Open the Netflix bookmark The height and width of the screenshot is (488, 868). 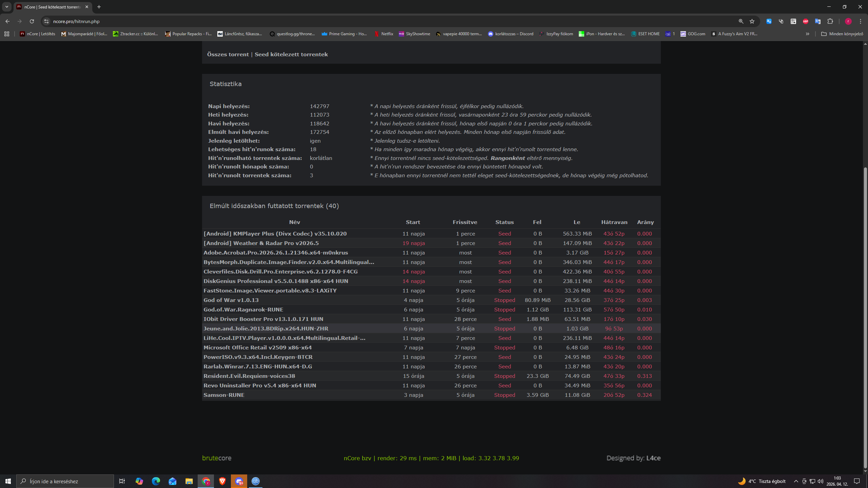click(384, 34)
